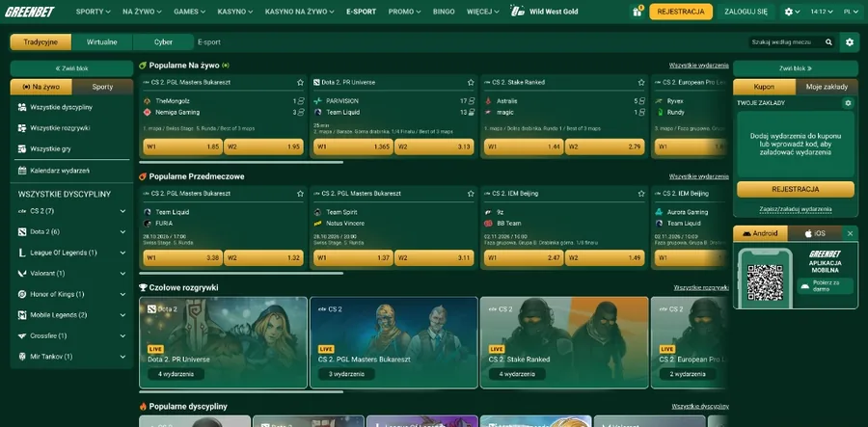Click the Dota 2 discipline icon in sidebar

[x=22, y=231]
